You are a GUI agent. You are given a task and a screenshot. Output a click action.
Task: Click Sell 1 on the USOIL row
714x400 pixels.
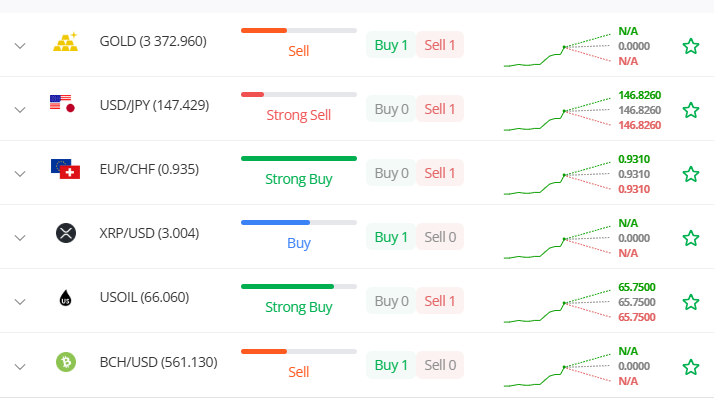439,301
